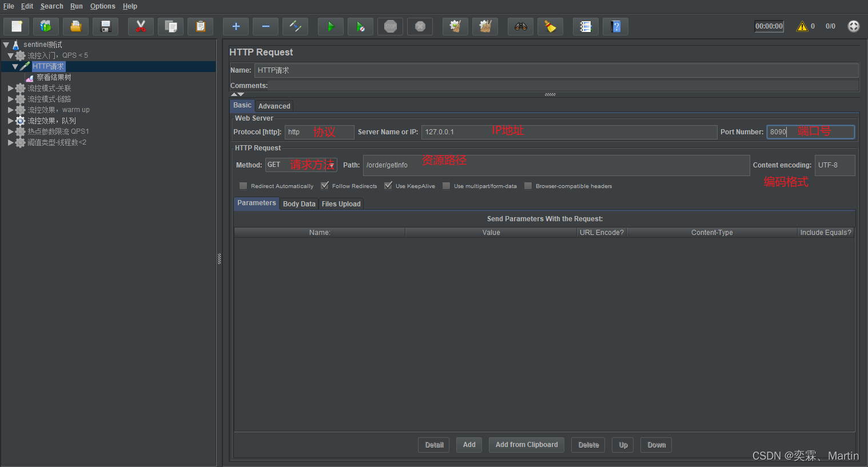The image size is (868, 467).
Task: Click the broom Reset Search icon
Action: [550, 26]
